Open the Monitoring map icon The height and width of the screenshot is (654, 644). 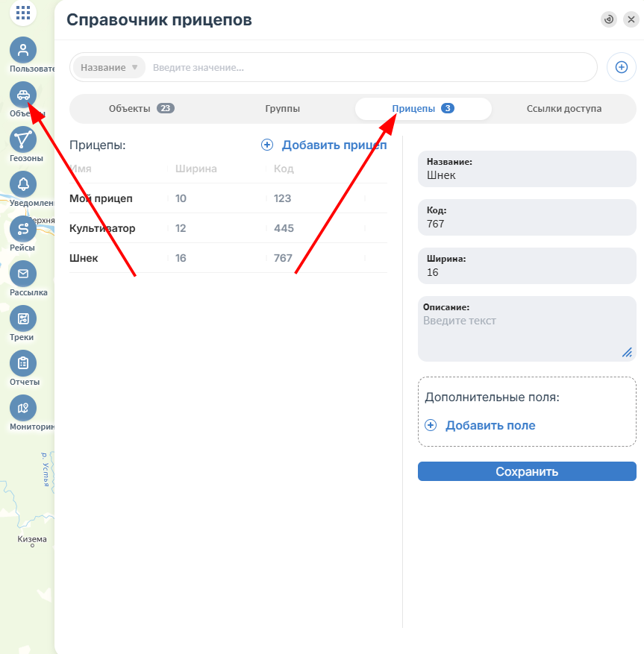tap(23, 408)
